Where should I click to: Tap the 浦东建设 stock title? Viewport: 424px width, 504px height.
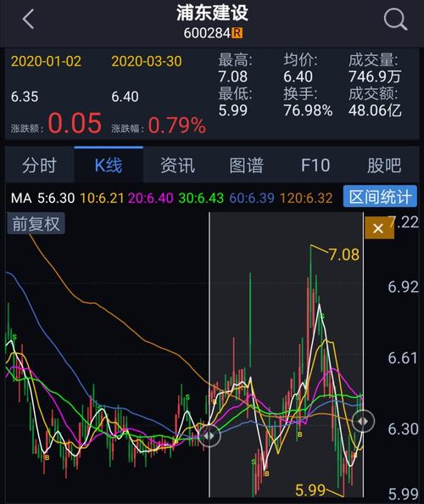(212, 14)
